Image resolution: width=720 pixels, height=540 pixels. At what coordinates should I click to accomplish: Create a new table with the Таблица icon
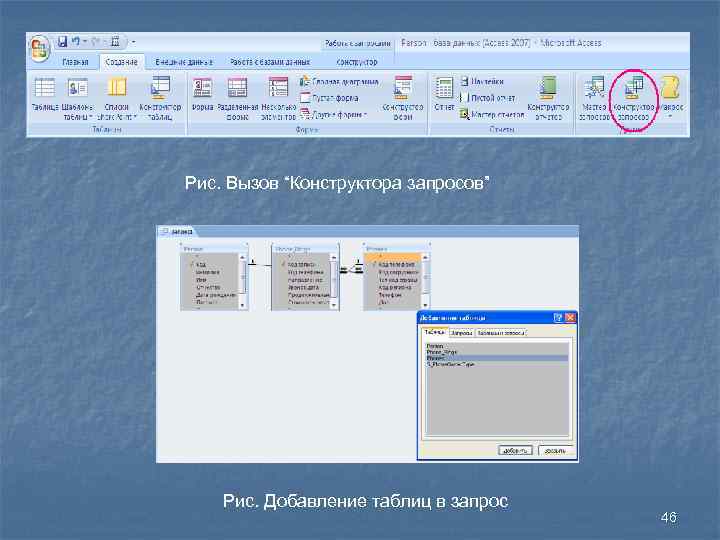(45, 95)
